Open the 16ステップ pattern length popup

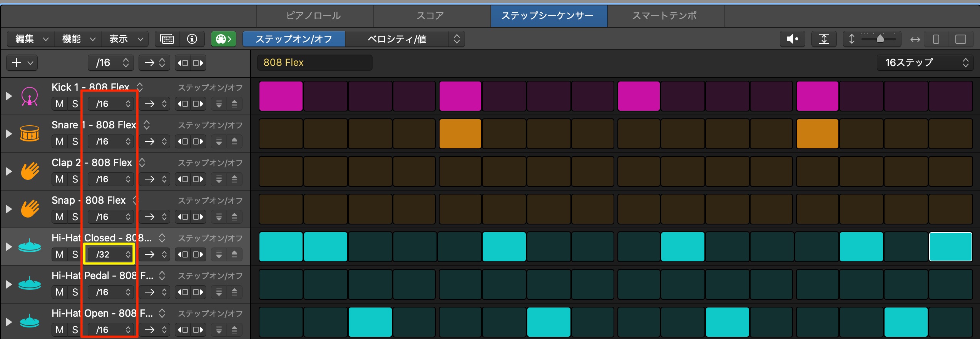[x=925, y=63]
